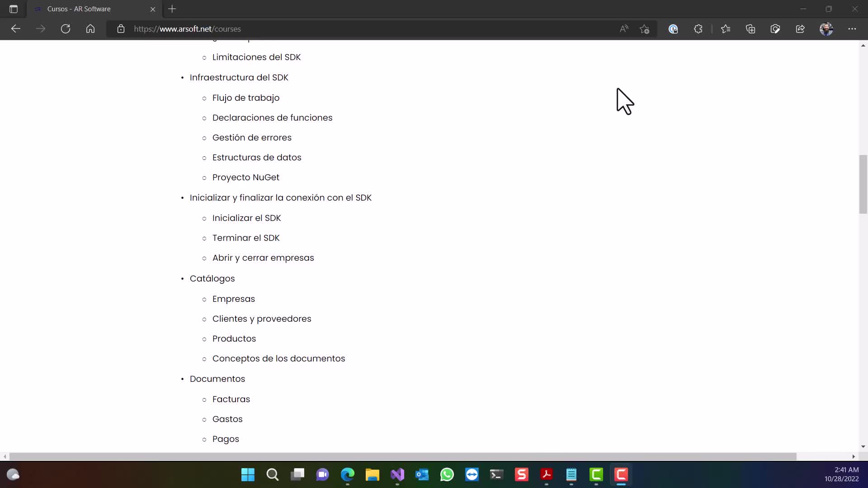Reload the current page
The height and width of the screenshot is (488, 868).
point(66,29)
